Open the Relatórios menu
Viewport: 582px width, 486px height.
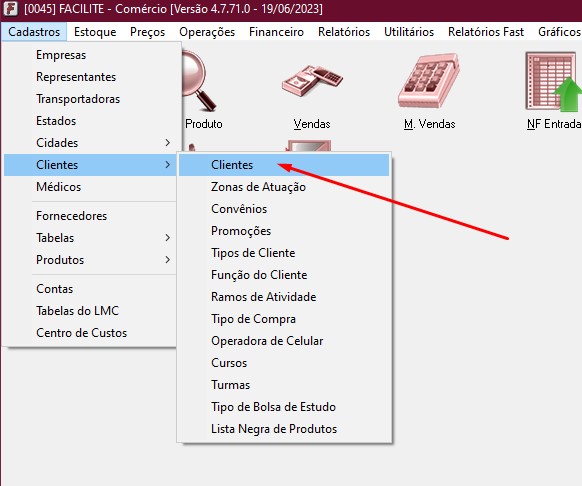tap(344, 32)
